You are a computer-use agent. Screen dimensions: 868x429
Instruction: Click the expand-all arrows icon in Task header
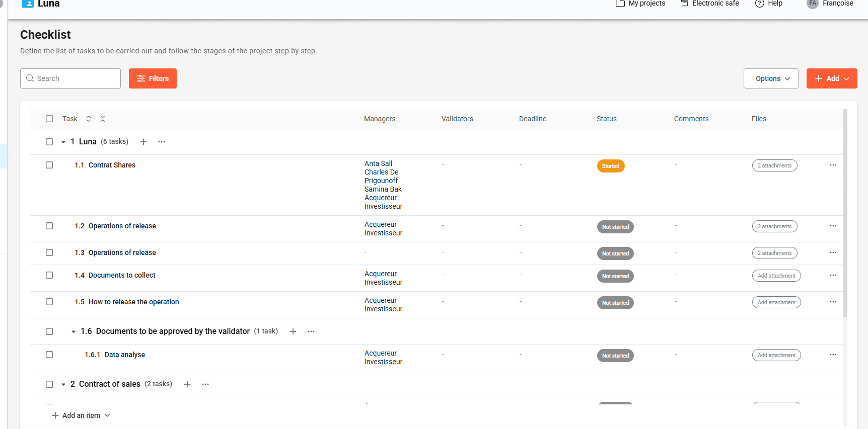(89, 119)
